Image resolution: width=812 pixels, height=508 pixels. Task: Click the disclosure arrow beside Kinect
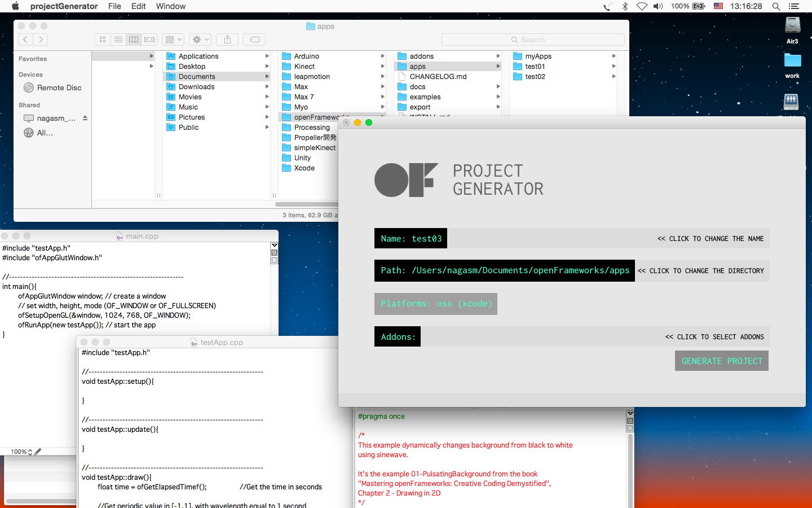(x=382, y=67)
